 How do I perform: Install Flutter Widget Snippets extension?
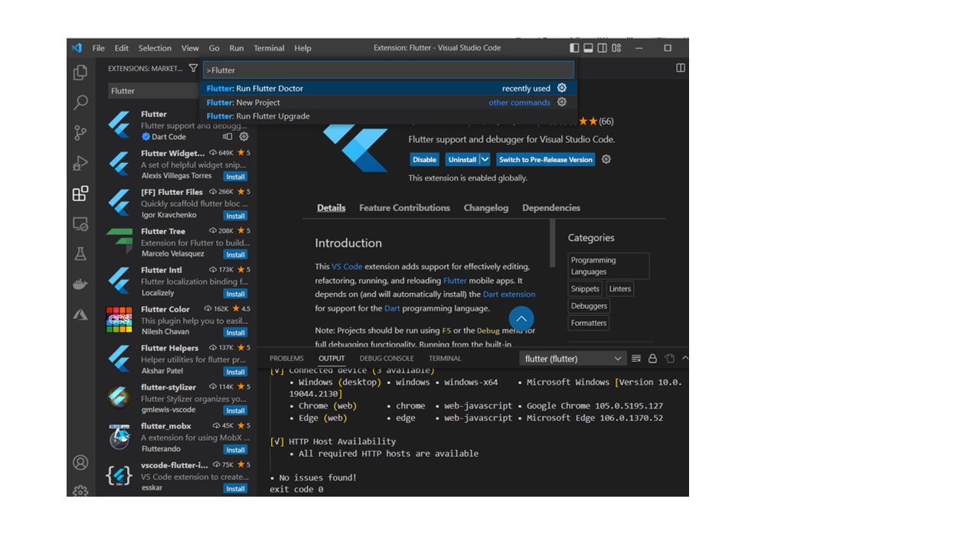236,177
